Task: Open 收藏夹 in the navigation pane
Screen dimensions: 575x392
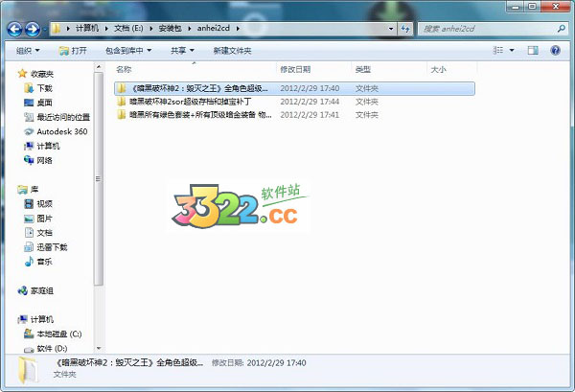Action: click(x=36, y=74)
